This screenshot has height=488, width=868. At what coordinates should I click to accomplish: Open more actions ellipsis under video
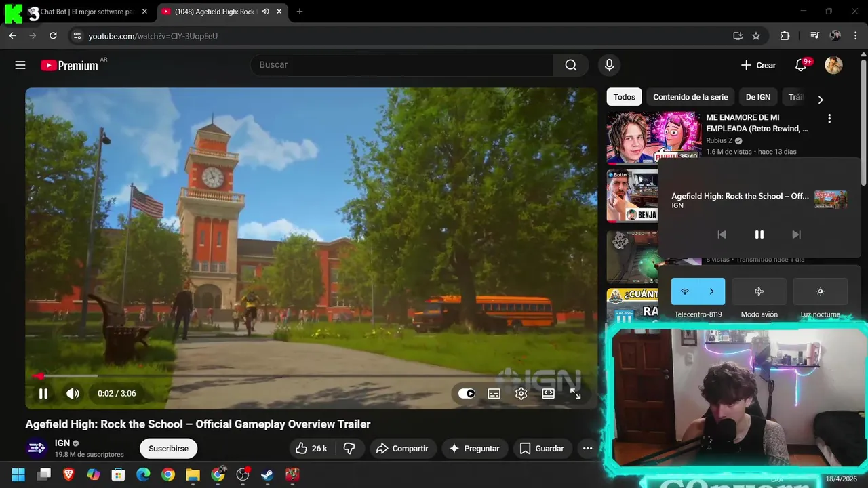coord(587,448)
